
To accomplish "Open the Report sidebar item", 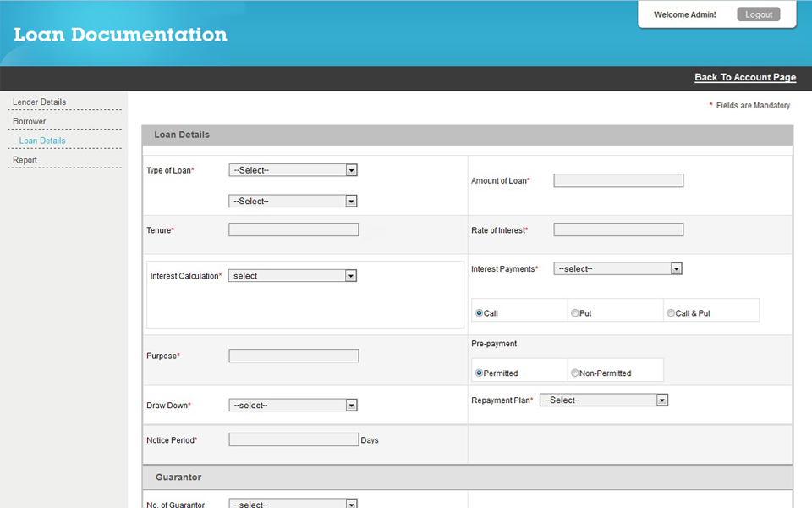I will tap(25, 160).
